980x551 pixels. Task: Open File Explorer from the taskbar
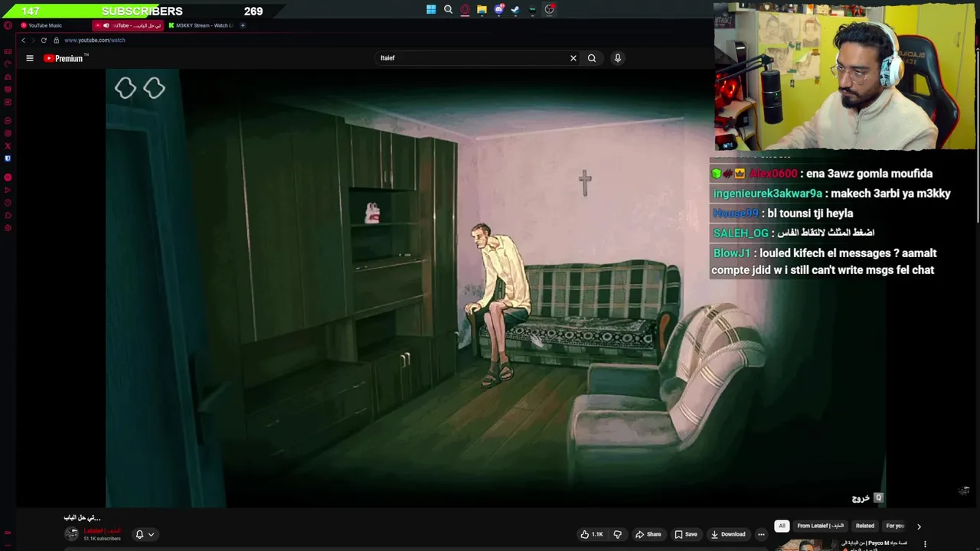(x=482, y=10)
